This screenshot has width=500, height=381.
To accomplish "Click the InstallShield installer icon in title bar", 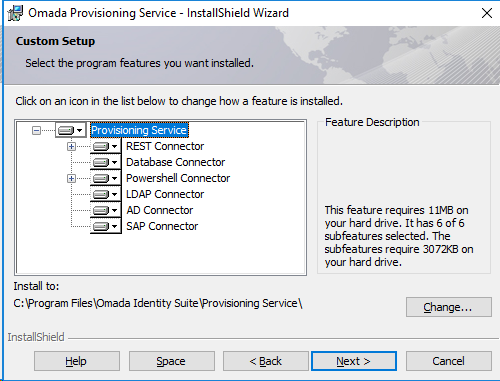I will 15,13.
